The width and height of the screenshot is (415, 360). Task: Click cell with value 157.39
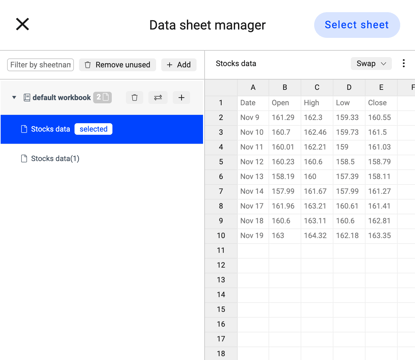coord(349,176)
